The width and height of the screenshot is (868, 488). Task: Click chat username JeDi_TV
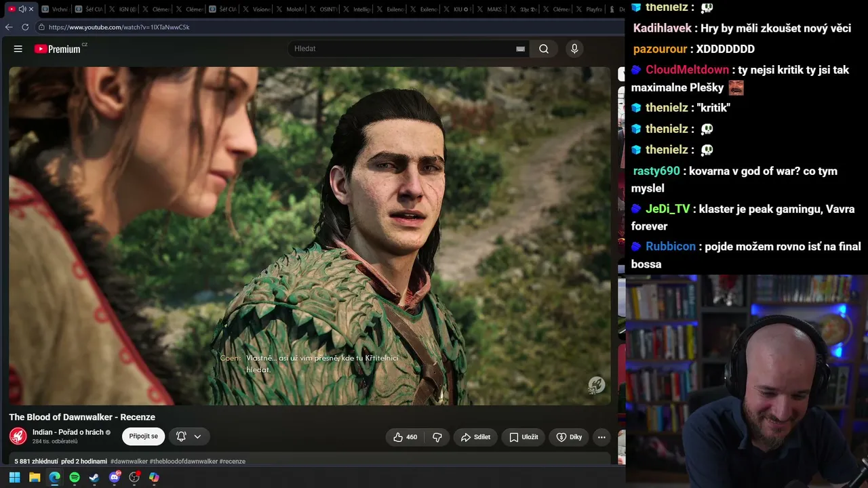667,209
